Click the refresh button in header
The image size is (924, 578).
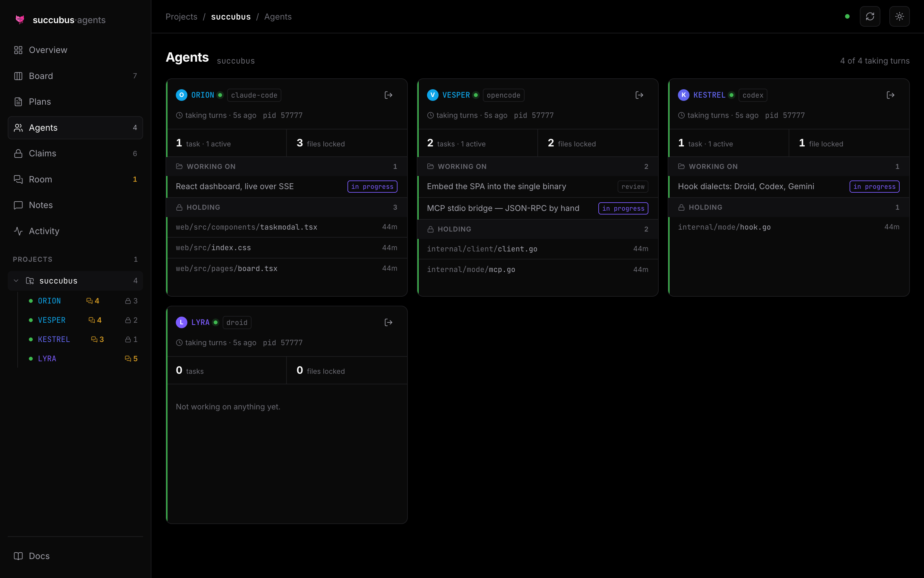(870, 16)
